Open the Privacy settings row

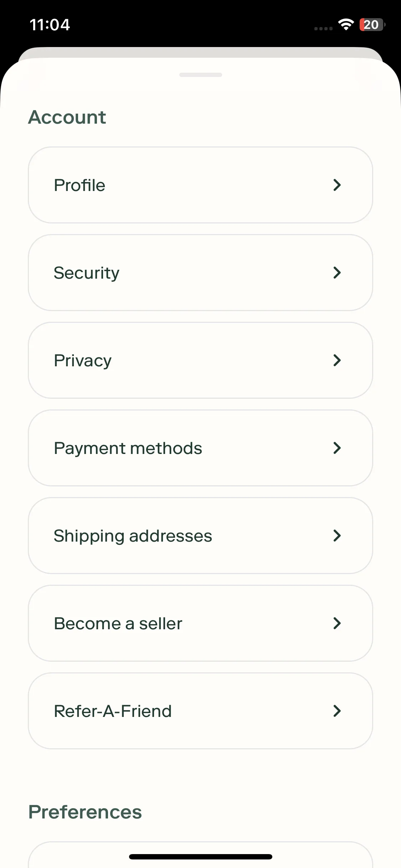pyautogui.click(x=200, y=360)
